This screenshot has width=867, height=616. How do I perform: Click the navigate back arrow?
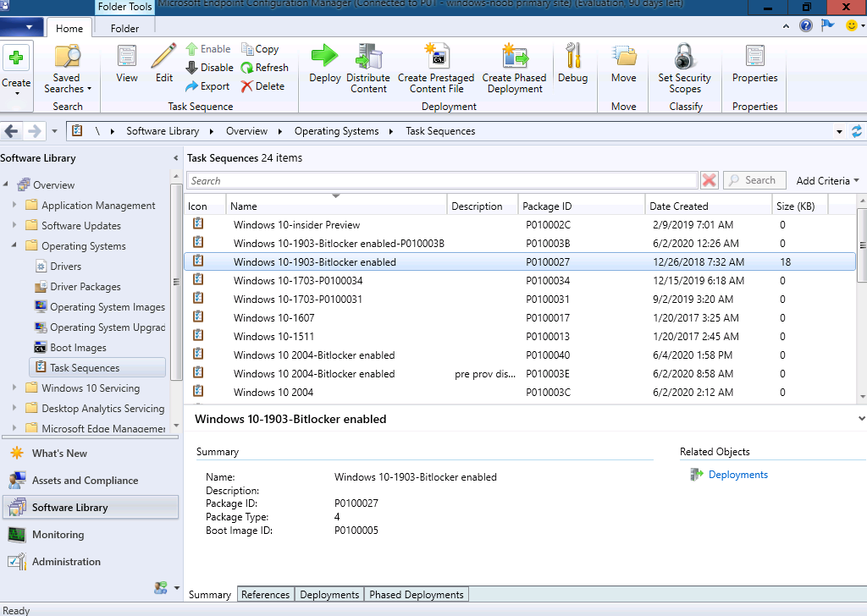tap(12, 131)
